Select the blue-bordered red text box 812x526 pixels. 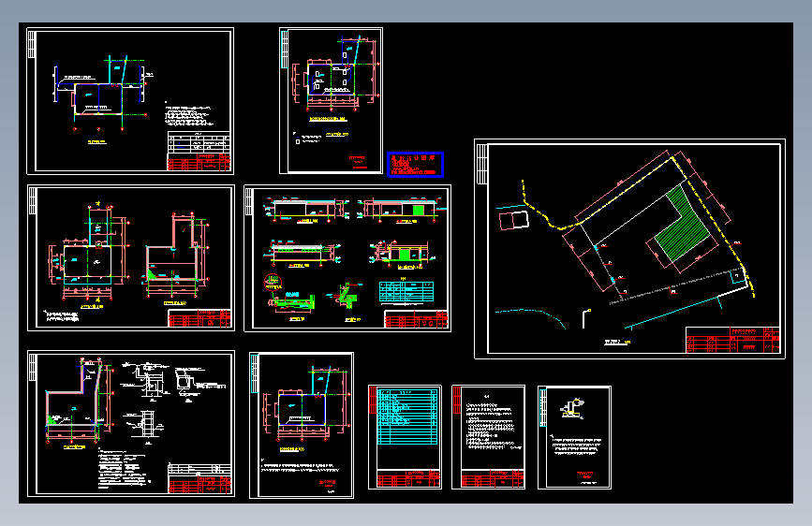point(415,165)
